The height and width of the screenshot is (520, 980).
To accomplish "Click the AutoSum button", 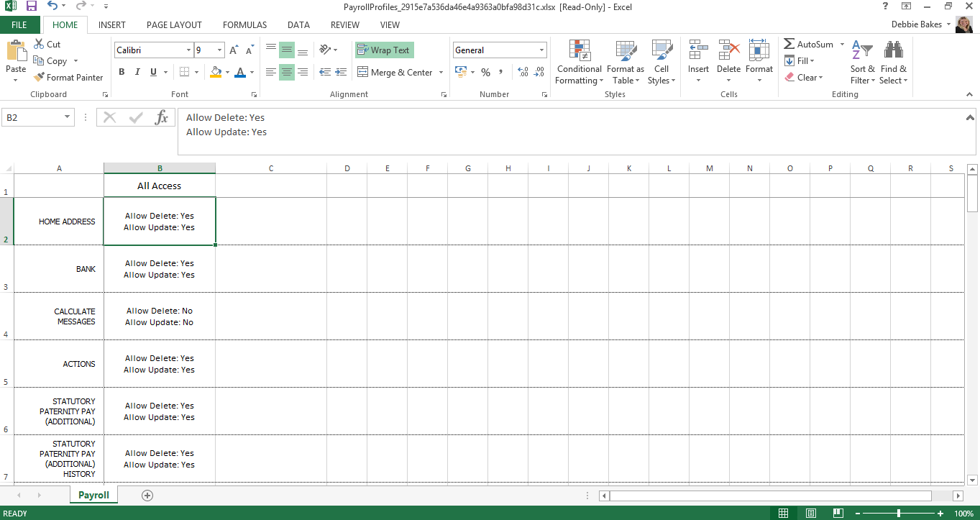I will click(x=809, y=45).
